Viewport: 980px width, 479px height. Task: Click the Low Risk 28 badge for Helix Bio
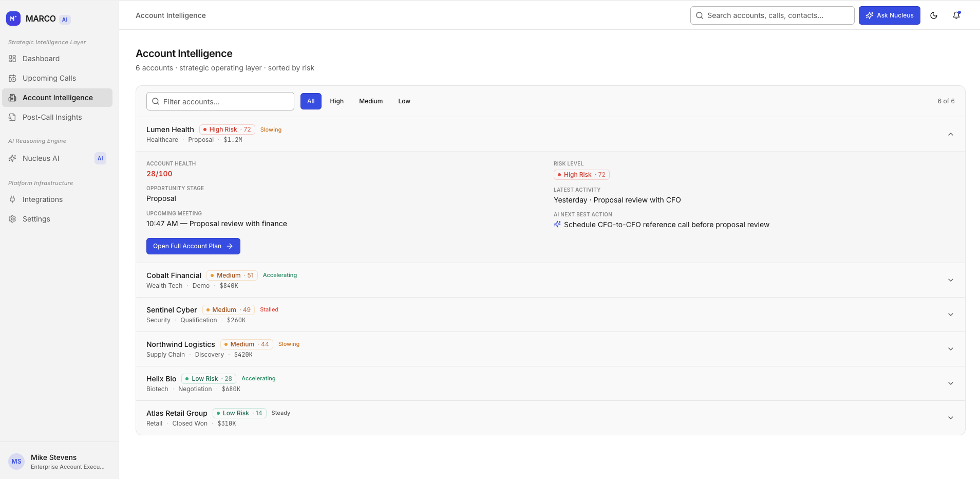(x=209, y=379)
